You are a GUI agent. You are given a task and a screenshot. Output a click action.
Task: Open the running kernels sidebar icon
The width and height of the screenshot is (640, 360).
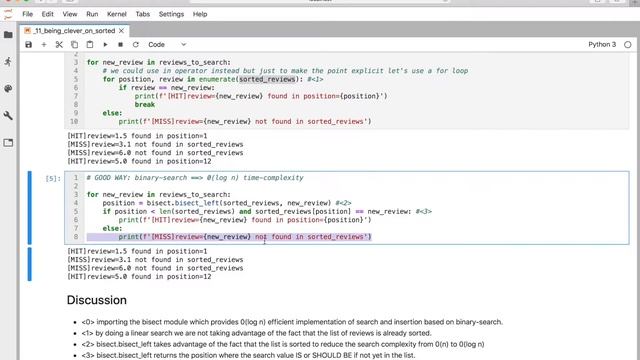[x=8, y=62]
